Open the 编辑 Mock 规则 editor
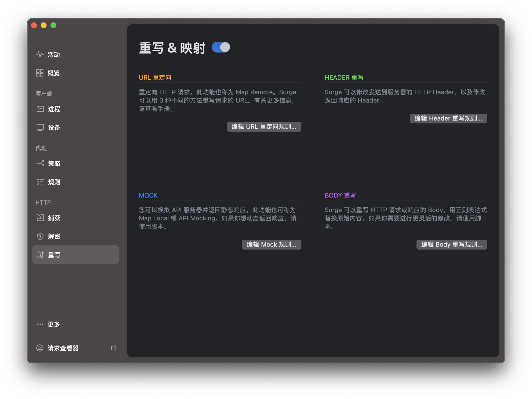532x399 pixels. coord(271,244)
